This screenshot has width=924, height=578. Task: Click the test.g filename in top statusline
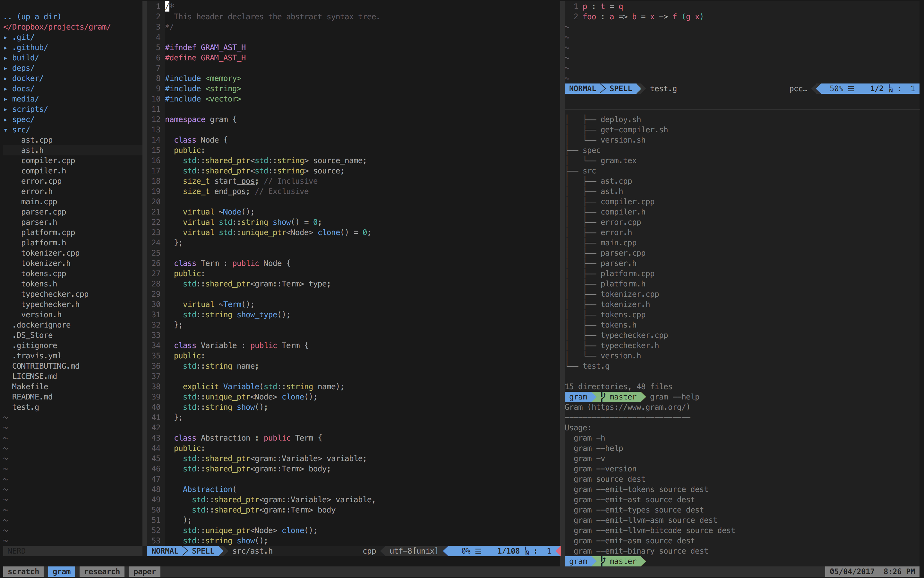663,89
